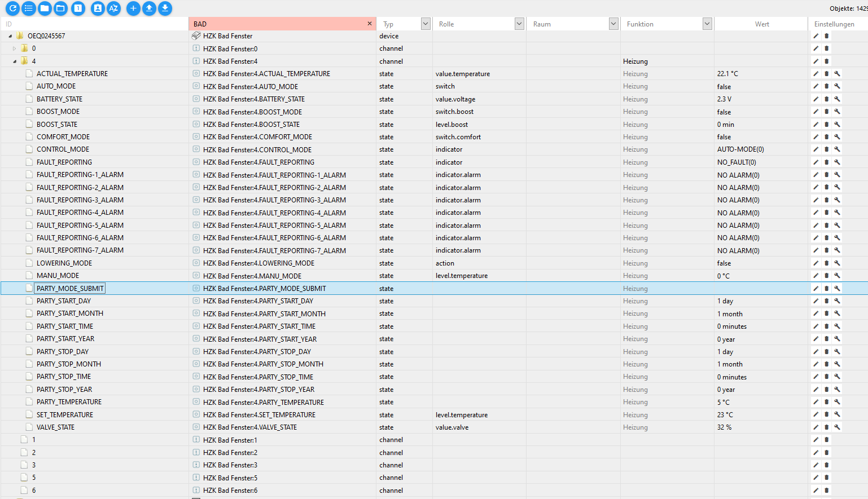Open wrench settings for CONTROL_MODE
868x499 pixels.
[838, 149]
